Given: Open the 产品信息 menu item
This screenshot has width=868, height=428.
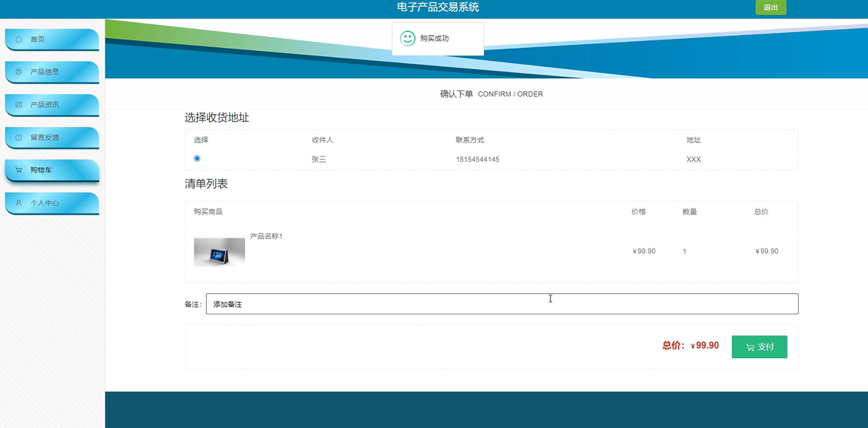Looking at the screenshot, I should coord(52,72).
